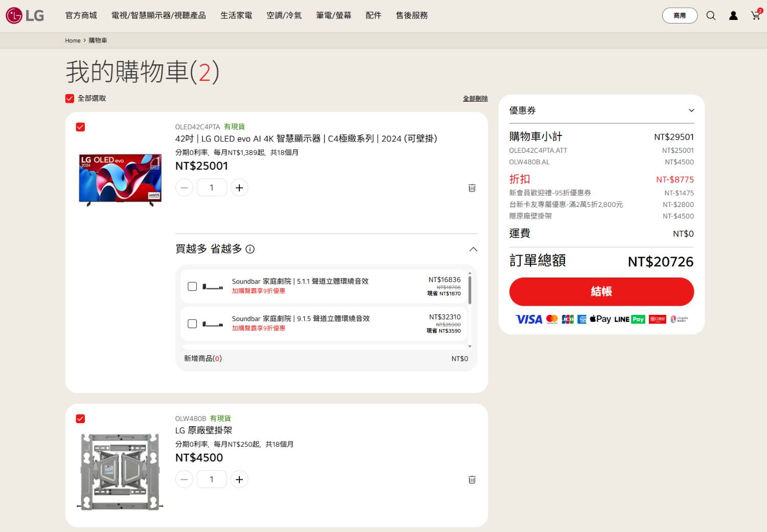Open the 配件 menu

click(x=373, y=15)
